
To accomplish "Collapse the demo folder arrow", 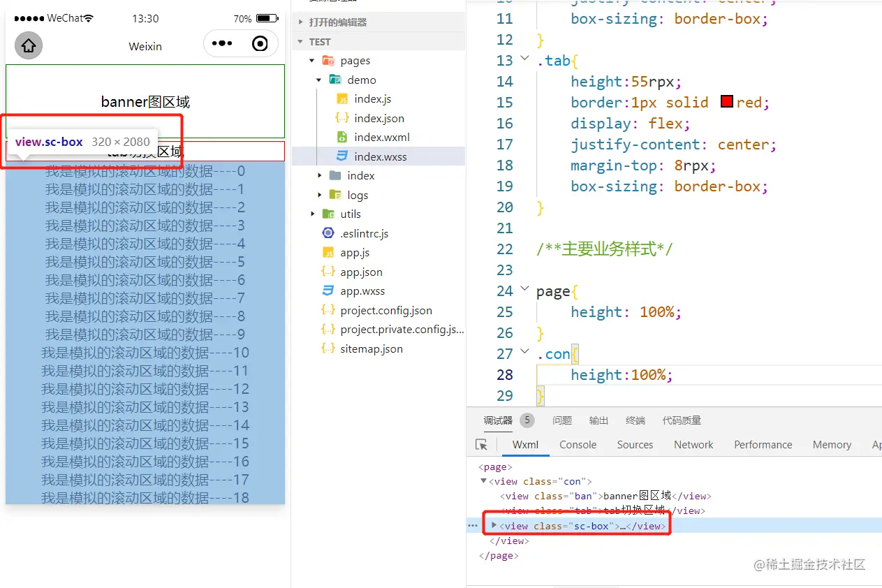I will tap(319, 80).
